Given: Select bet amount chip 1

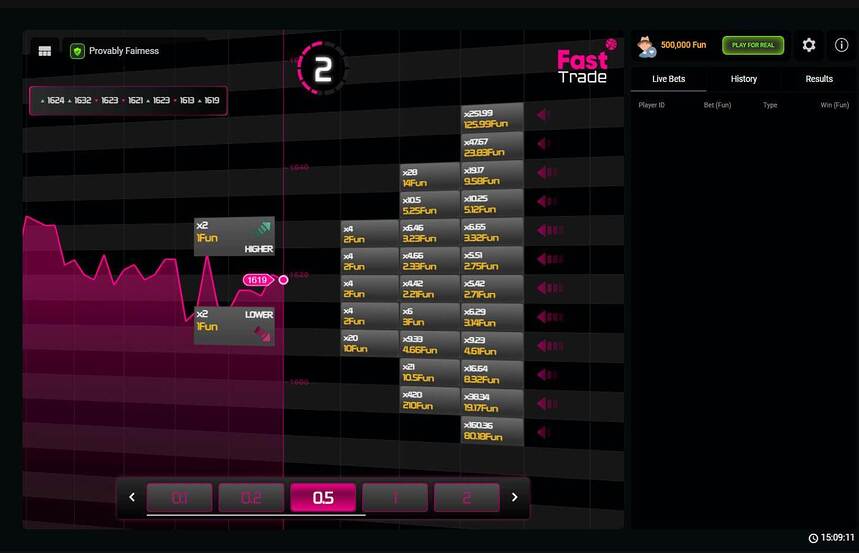Looking at the screenshot, I should (395, 498).
